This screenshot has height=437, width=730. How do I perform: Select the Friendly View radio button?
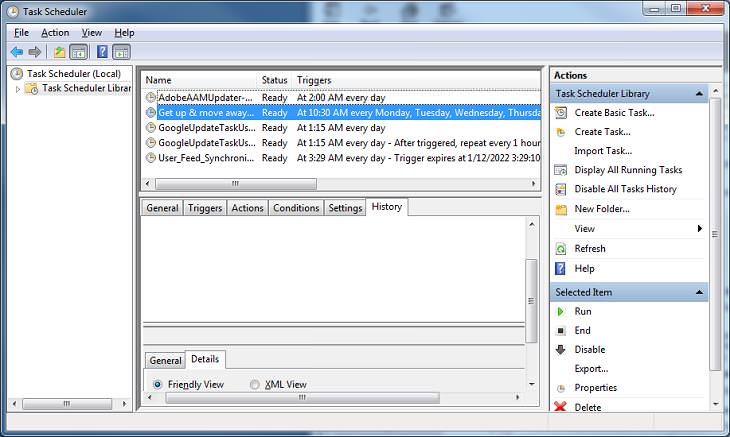coord(157,384)
